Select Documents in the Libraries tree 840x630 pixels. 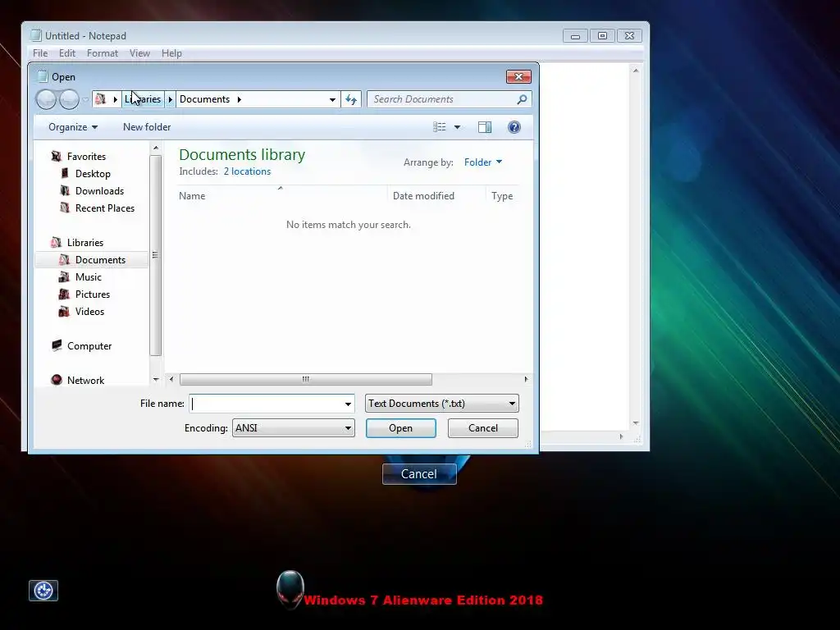pyautogui.click(x=100, y=260)
